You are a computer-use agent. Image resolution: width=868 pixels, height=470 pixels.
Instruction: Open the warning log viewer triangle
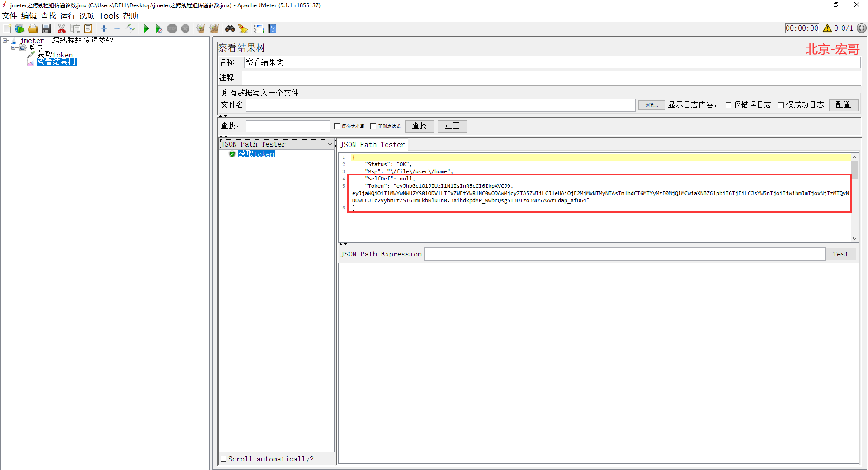827,28
